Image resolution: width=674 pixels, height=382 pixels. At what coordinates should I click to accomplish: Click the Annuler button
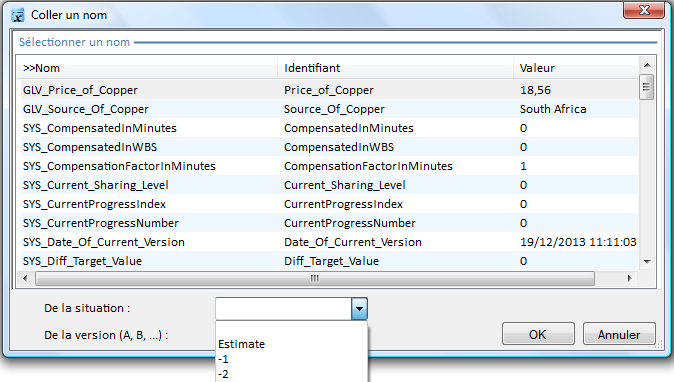[x=619, y=334]
